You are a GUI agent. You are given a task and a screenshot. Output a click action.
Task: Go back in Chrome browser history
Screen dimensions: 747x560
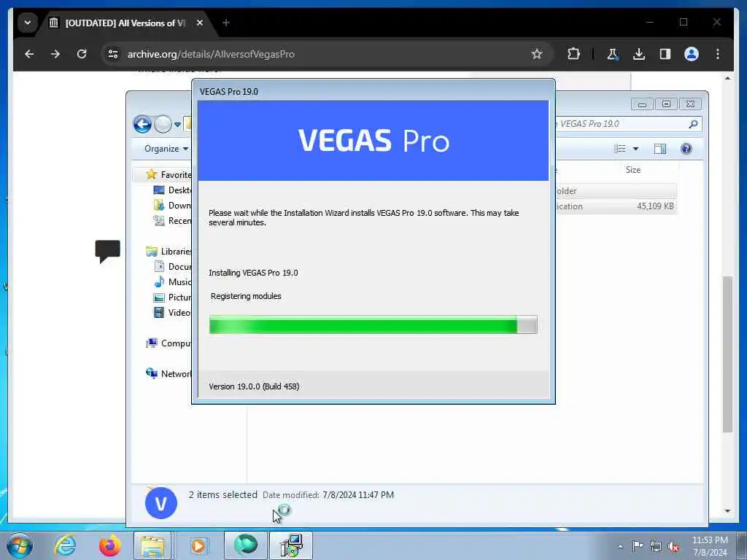pyautogui.click(x=29, y=54)
